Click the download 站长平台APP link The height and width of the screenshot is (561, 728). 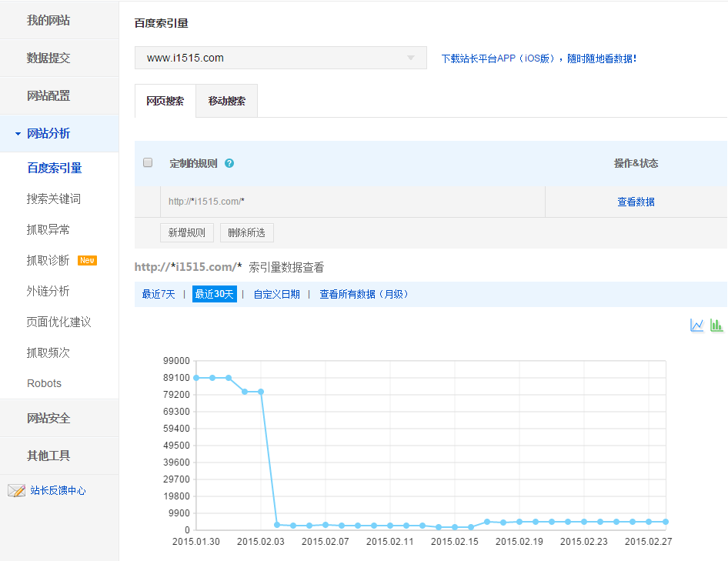pos(538,58)
